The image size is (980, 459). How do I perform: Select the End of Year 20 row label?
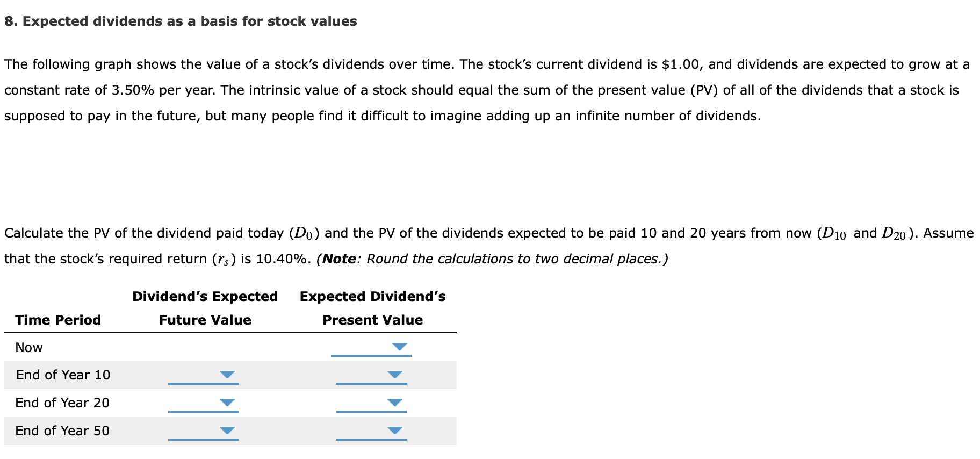tap(62, 403)
